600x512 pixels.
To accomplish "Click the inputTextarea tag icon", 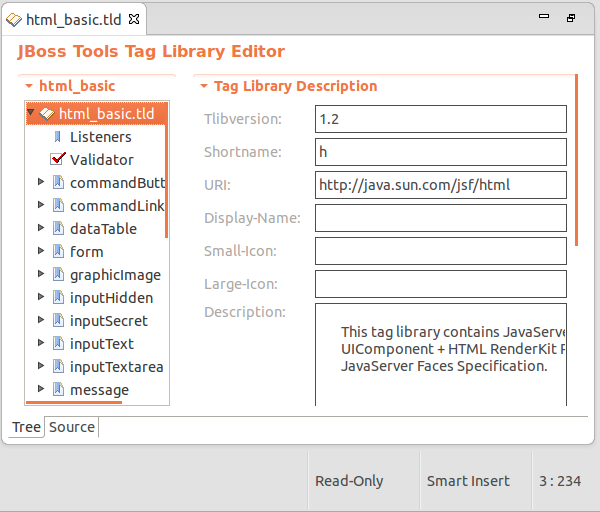I will 58,366.
